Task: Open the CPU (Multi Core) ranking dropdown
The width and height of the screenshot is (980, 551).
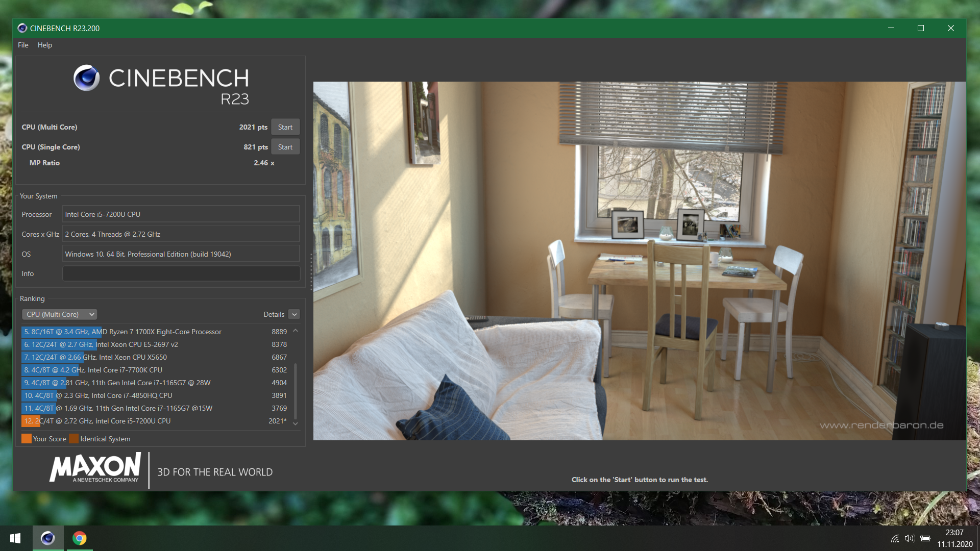Action: click(59, 314)
